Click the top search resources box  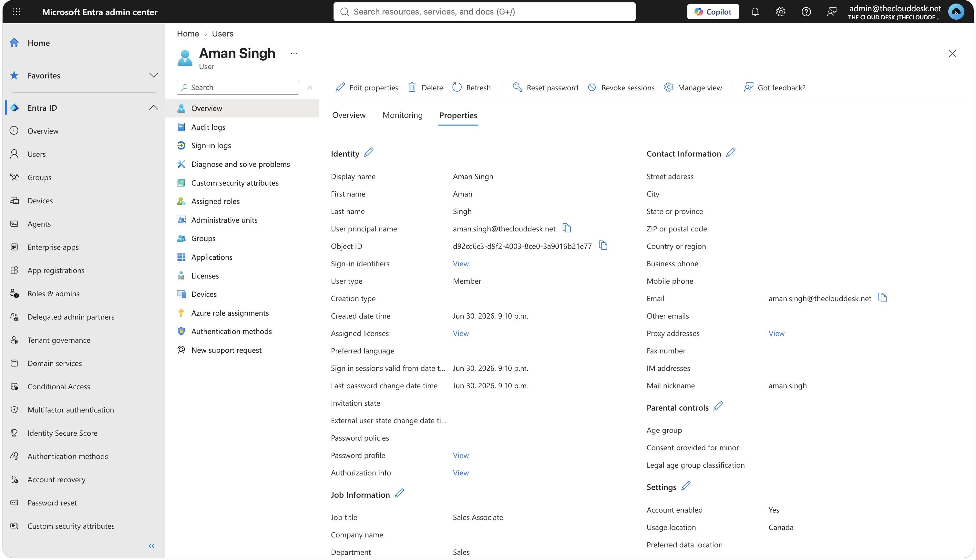484,12
